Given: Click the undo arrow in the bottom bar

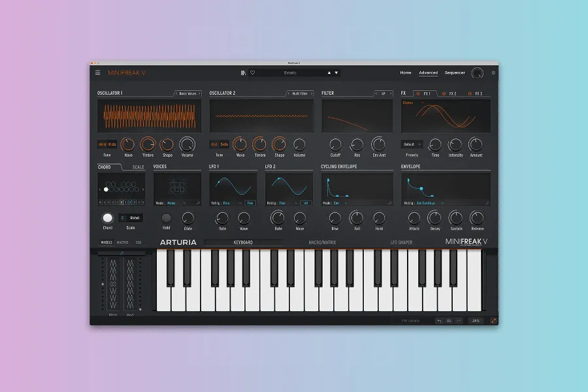Looking at the screenshot, I should coord(439,321).
